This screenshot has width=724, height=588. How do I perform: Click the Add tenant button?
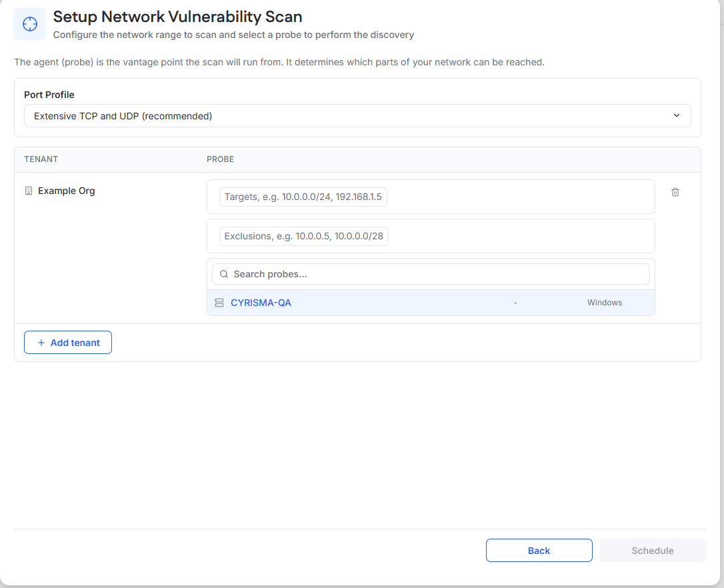tap(68, 343)
